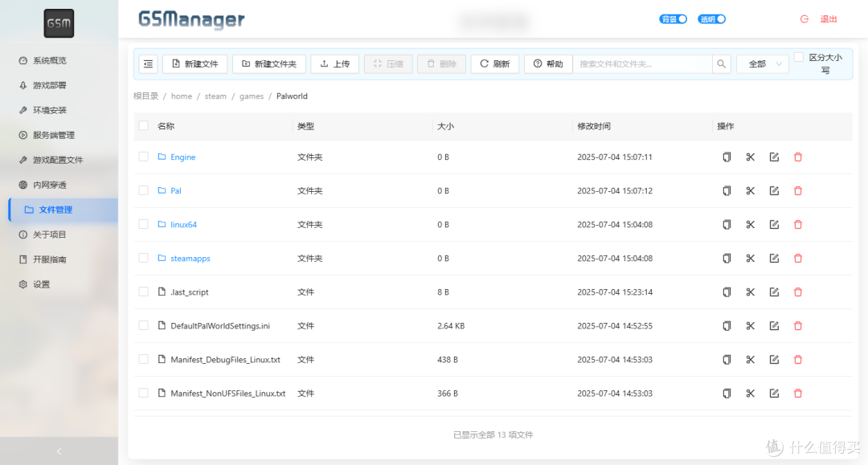The image size is (868, 465).
Task: Check the select-all checkbox in the table header
Action: 143,126
